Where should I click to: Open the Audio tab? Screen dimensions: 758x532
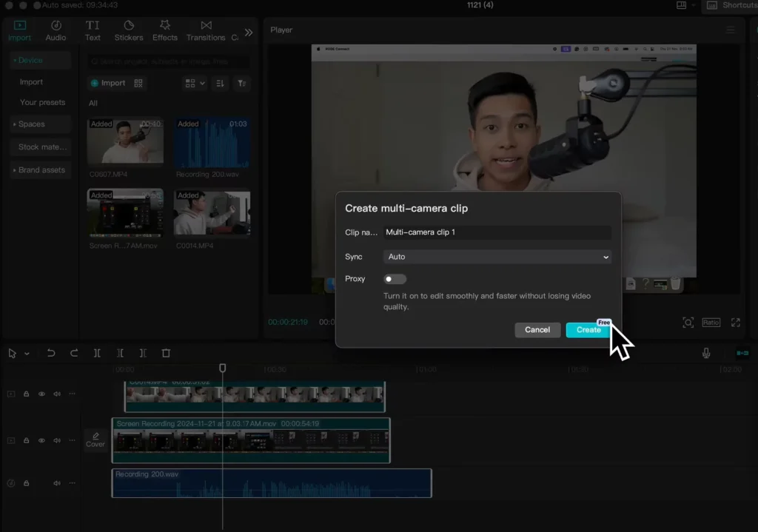(56, 30)
